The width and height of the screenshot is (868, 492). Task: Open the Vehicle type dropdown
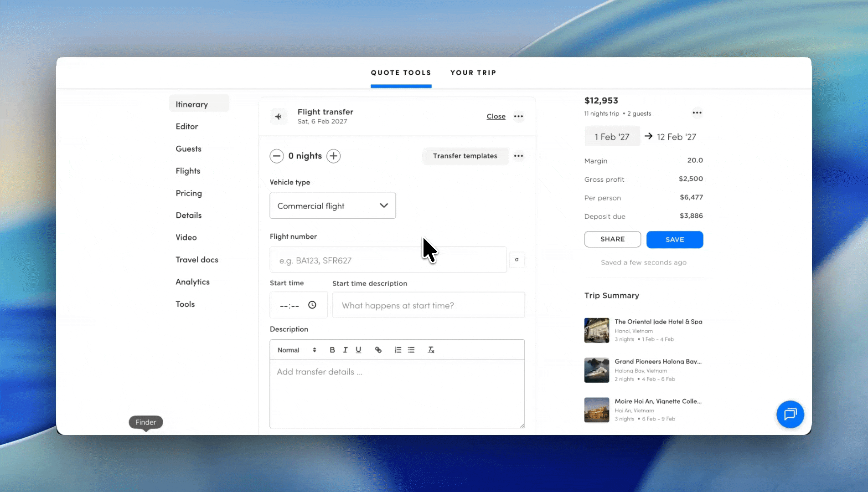pyautogui.click(x=332, y=205)
